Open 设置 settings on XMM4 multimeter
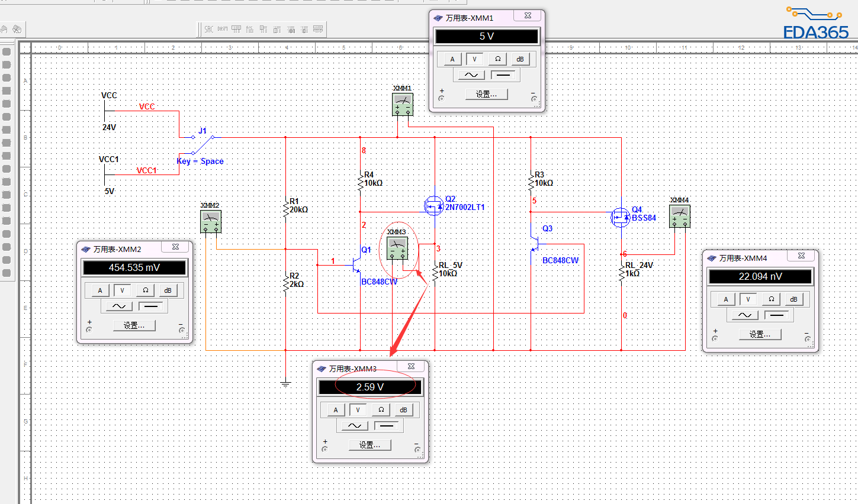The width and height of the screenshot is (858, 504). coord(760,334)
